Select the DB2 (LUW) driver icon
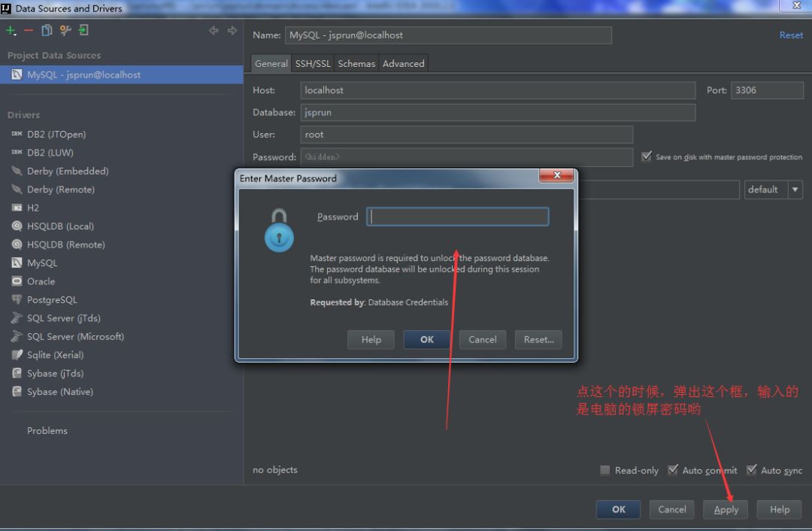Viewport: 812px width, 531px height. coord(17,153)
